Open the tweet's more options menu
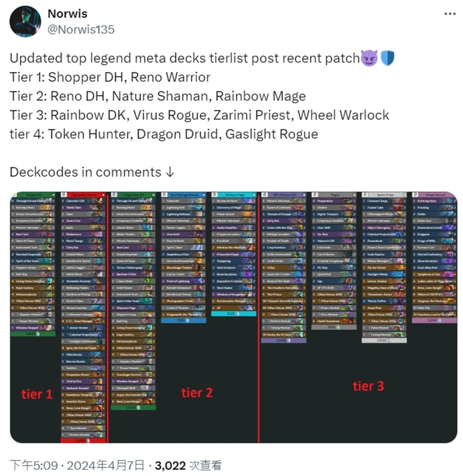 tap(450, 14)
